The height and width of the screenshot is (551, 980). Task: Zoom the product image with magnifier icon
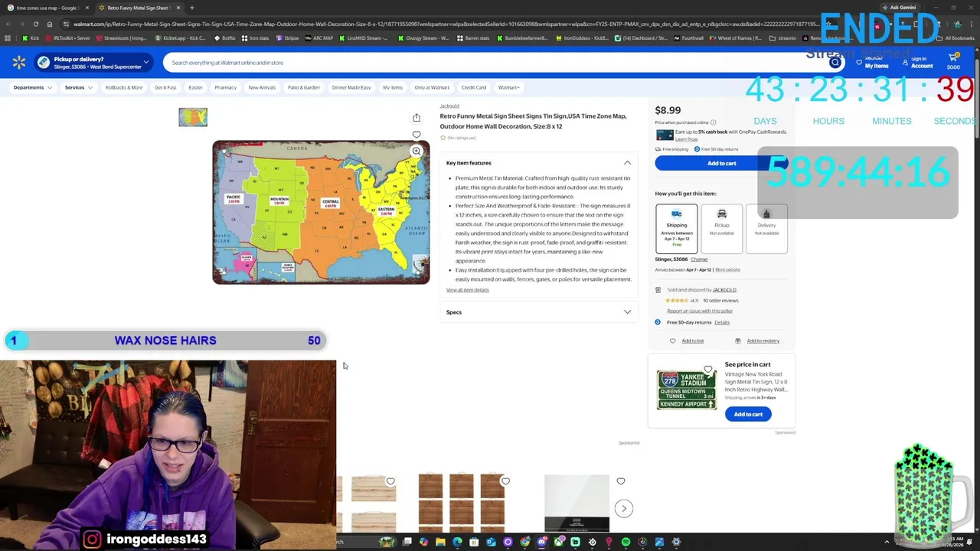(x=416, y=152)
